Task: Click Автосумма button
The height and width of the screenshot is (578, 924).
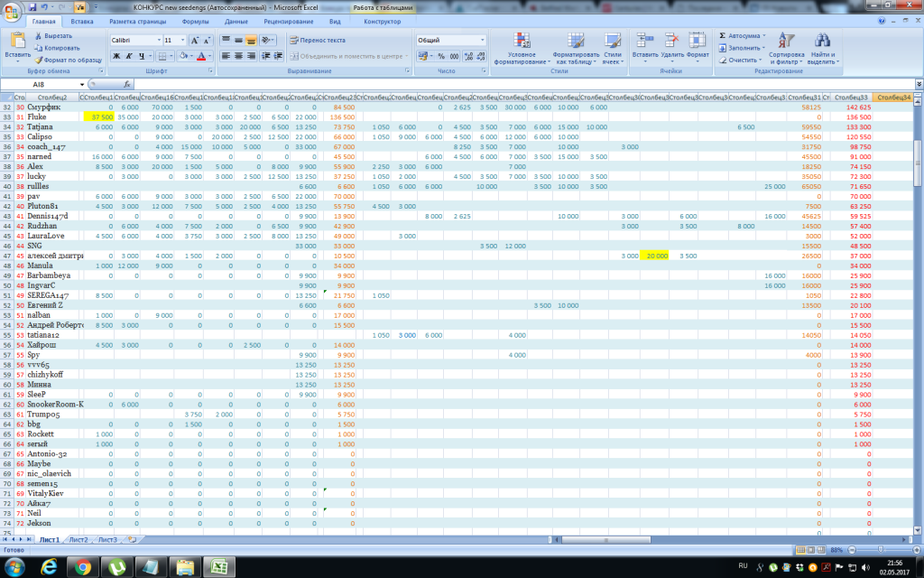Action: pos(742,36)
